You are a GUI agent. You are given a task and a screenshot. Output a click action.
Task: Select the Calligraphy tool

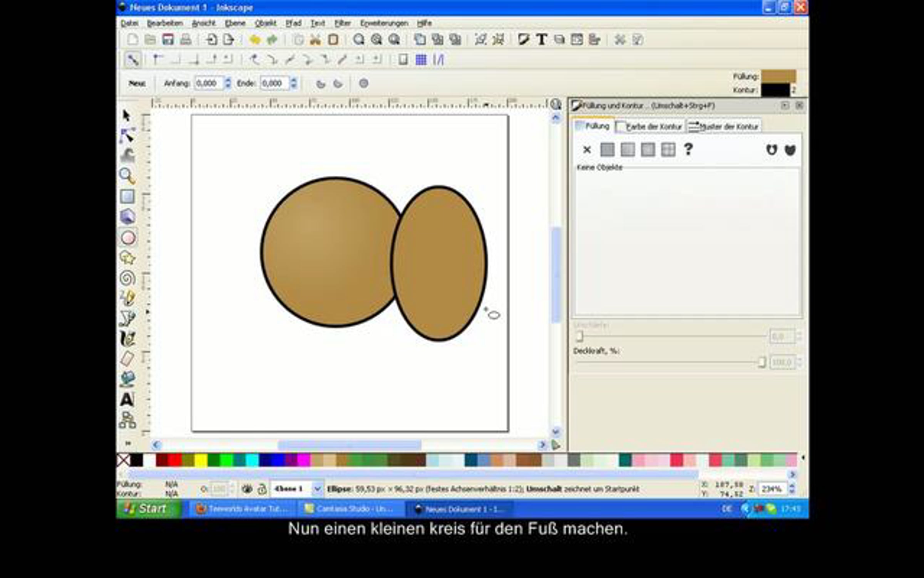[127, 339]
